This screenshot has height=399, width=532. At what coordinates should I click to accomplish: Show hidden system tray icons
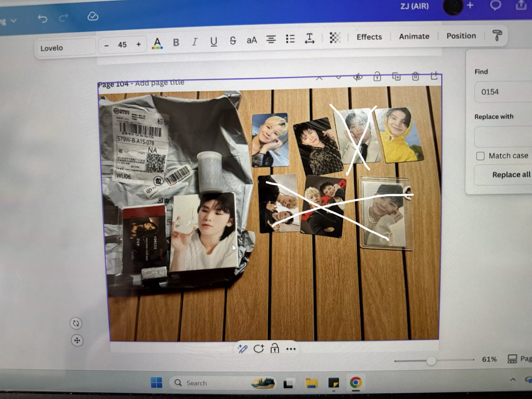coord(513,379)
